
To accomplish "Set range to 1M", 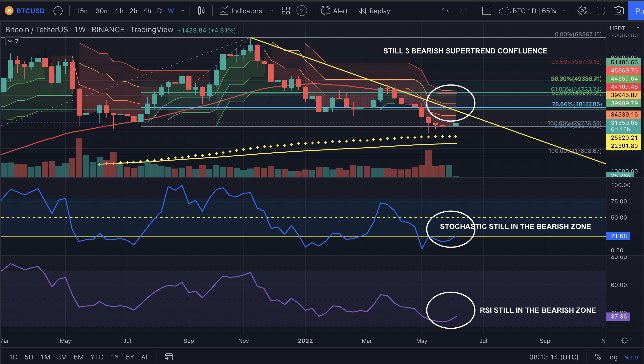I will (45, 357).
